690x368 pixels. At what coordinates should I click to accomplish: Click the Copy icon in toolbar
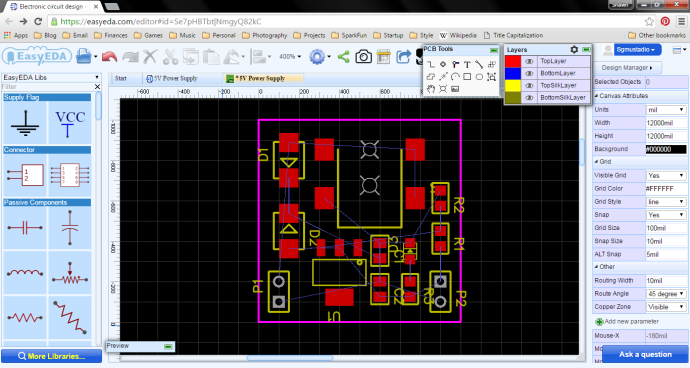click(191, 57)
